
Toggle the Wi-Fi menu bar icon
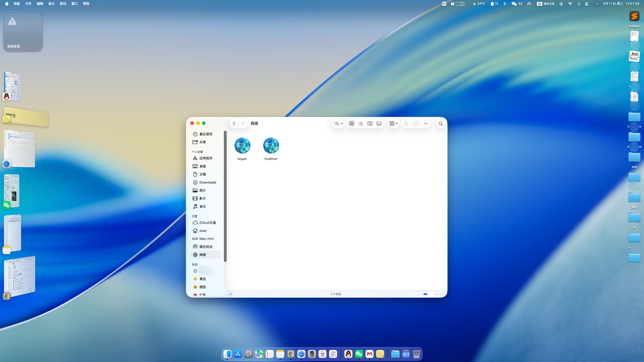coord(570,4)
